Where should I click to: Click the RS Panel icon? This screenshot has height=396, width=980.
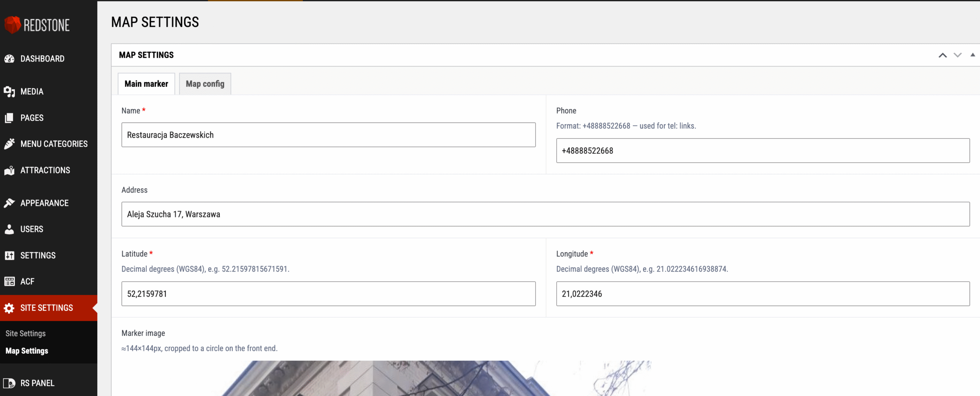9,383
